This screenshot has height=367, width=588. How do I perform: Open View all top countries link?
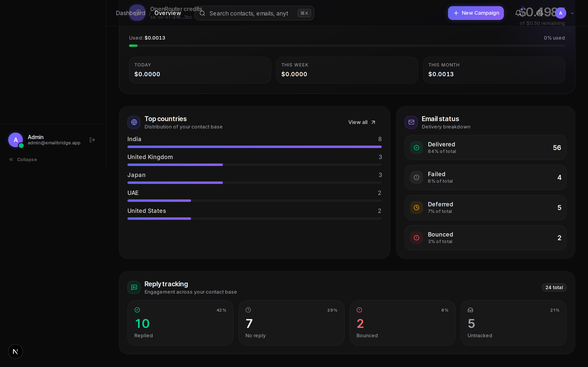click(362, 122)
